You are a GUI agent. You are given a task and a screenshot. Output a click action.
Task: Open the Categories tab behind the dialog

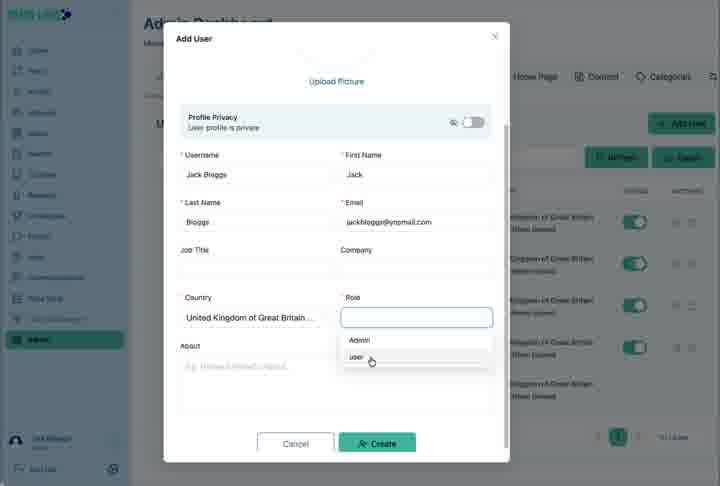point(663,77)
